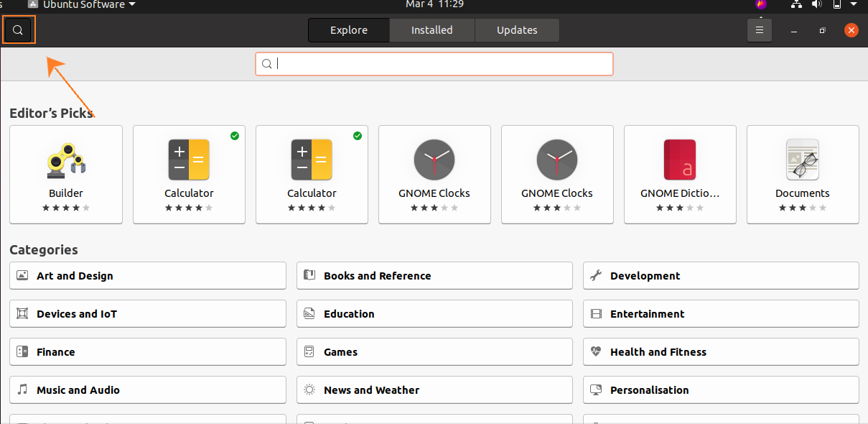Expand the system menu arrow in top bar

855,4
